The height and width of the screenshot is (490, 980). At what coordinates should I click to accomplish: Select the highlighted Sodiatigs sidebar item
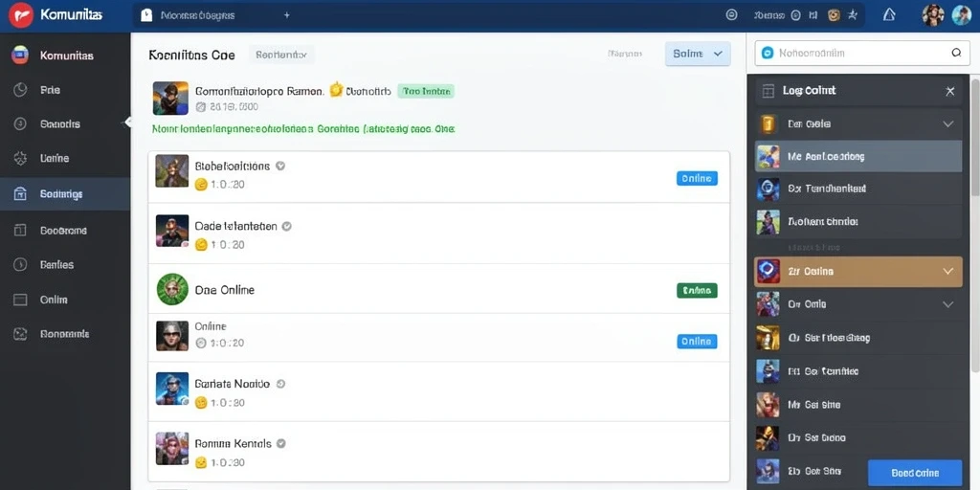coord(65,194)
